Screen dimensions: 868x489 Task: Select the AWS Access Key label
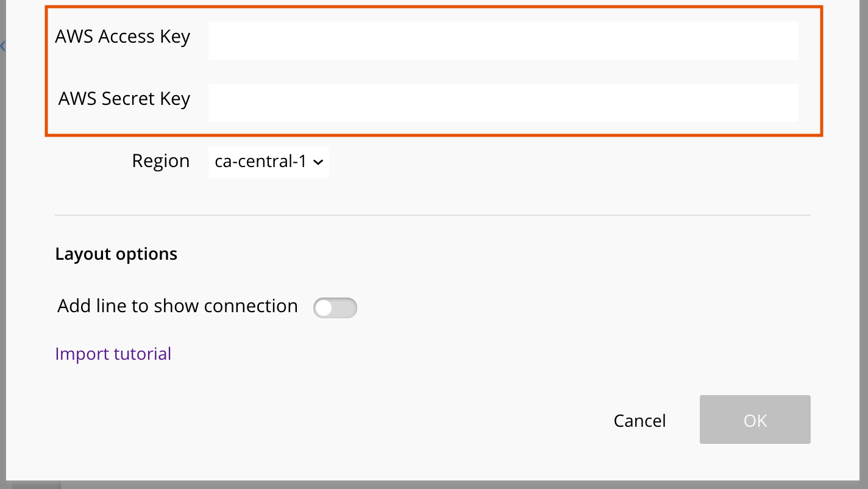123,37
